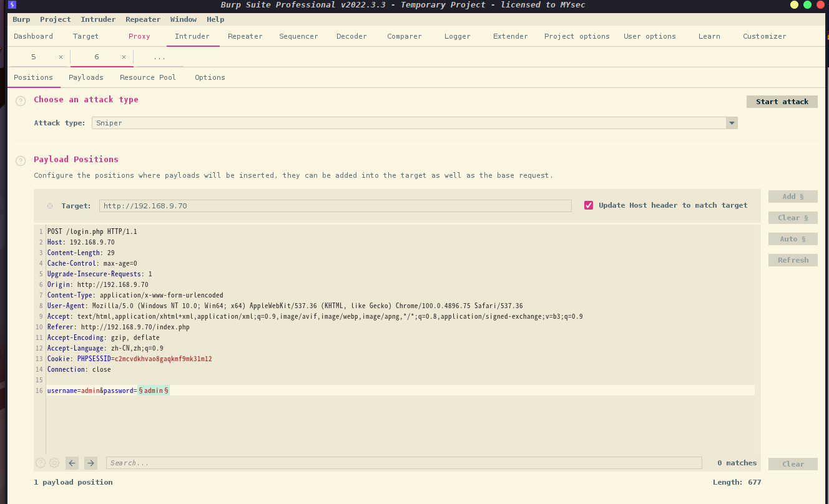Uncheck Update Host header to match target
This screenshot has height=504, width=829.
click(588, 205)
